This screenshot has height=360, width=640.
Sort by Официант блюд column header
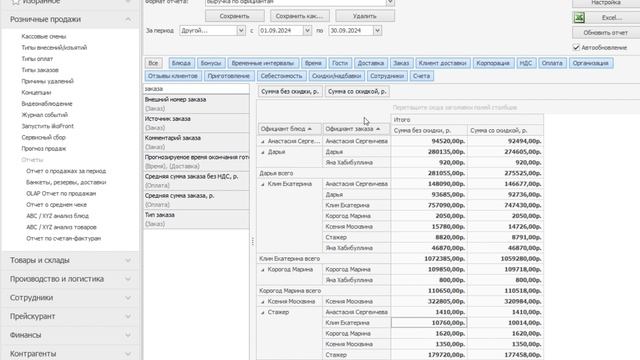tap(290, 129)
